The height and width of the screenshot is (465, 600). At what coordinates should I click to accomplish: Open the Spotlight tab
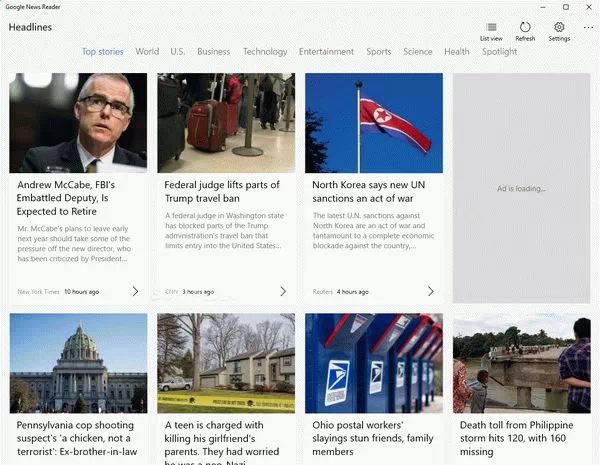[x=499, y=52]
